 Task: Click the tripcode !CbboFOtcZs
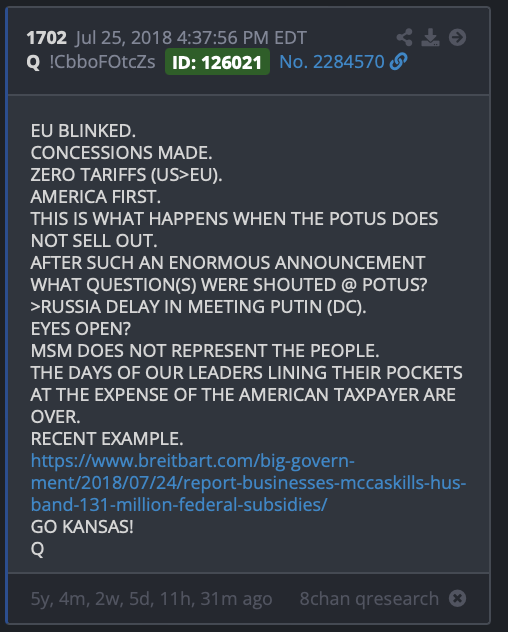[102, 62]
